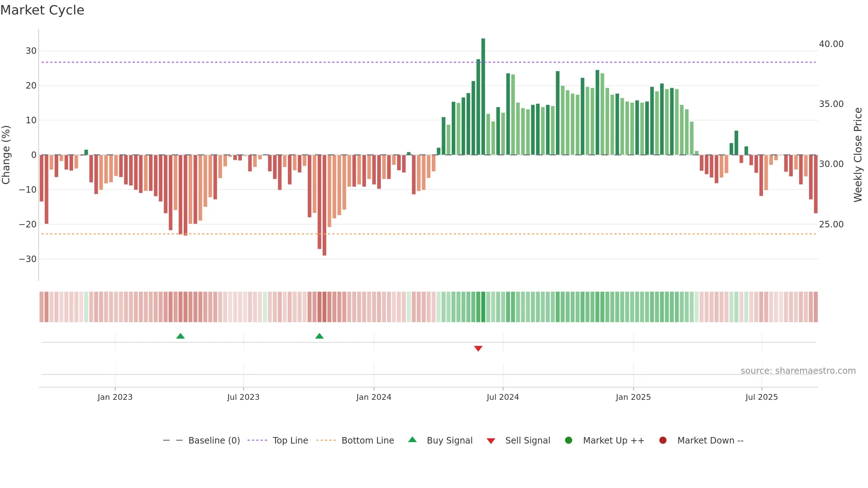The image size is (868, 488).
Task: Click the darkest green heatmap cell near June 2024
Action: (x=483, y=307)
